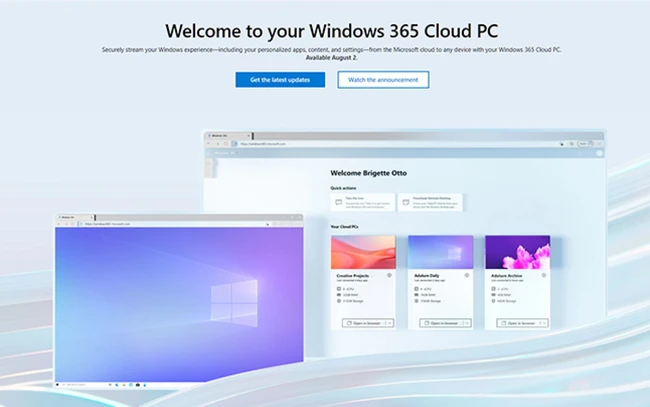Select the Adatum Archive card thumbnail
The width and height of the screenshot is (650, 407).
[518, 252]
